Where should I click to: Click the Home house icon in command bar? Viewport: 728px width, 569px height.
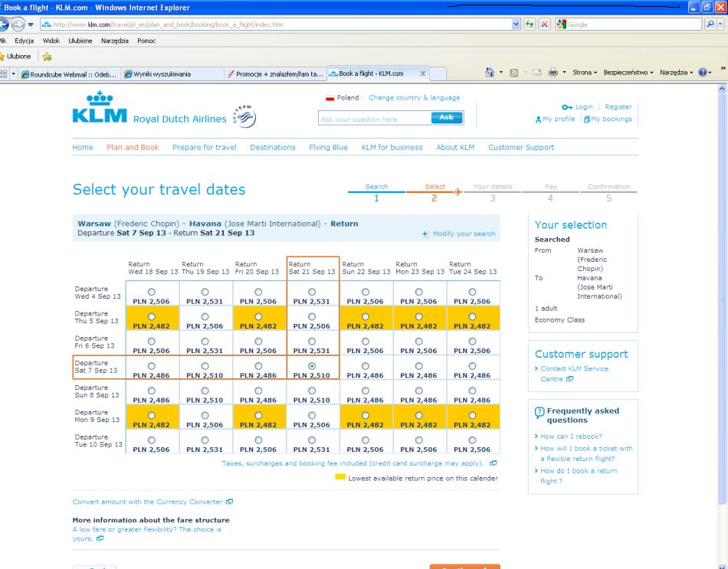tap(490, 73)
